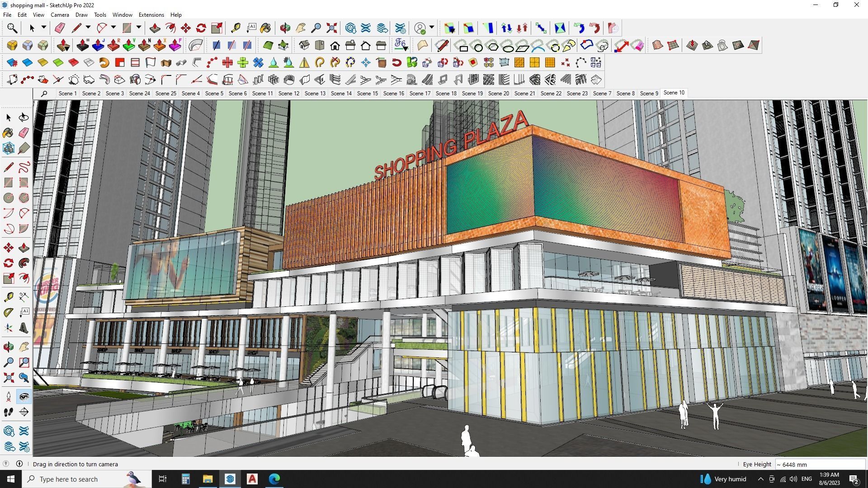Go back with the Previous view tool

(24, 378)
